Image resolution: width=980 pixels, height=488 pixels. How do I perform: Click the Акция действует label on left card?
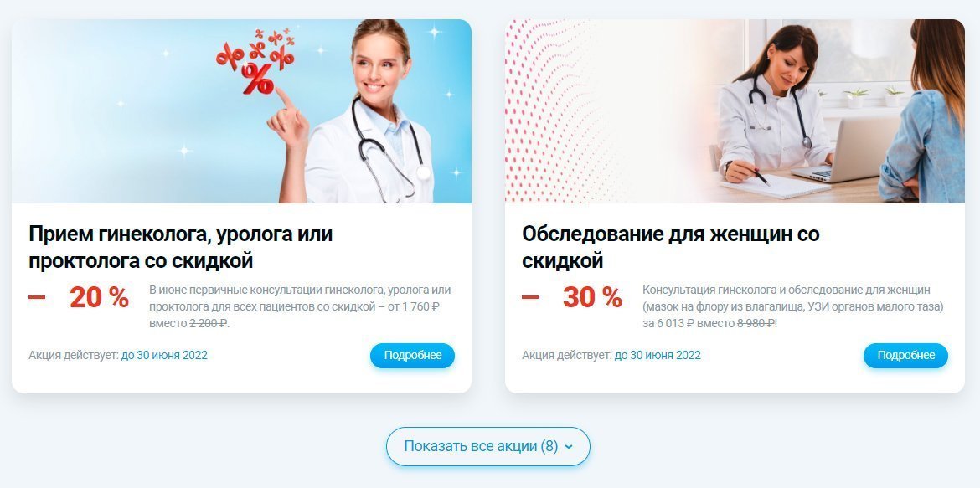click(x=73, y=356)
